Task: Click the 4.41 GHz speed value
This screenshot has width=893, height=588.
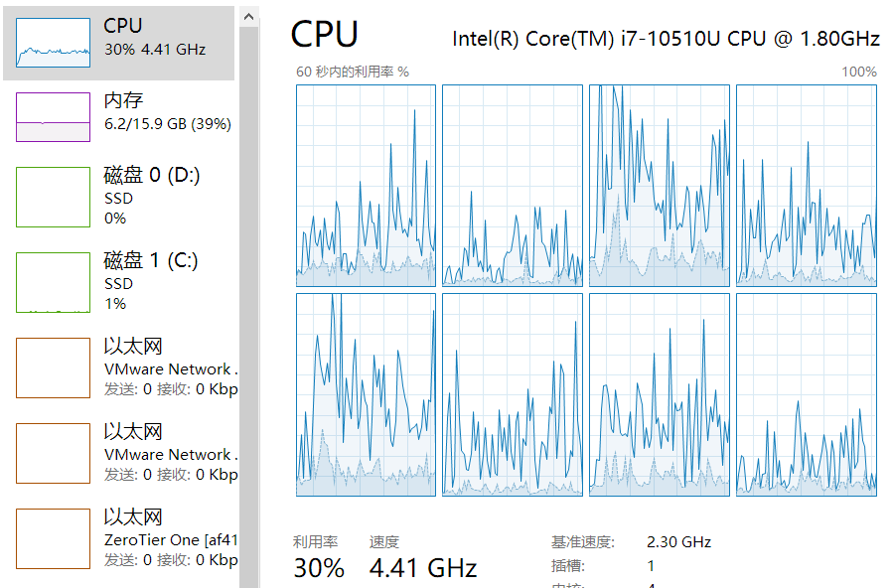Action: (x=423, y=568)
